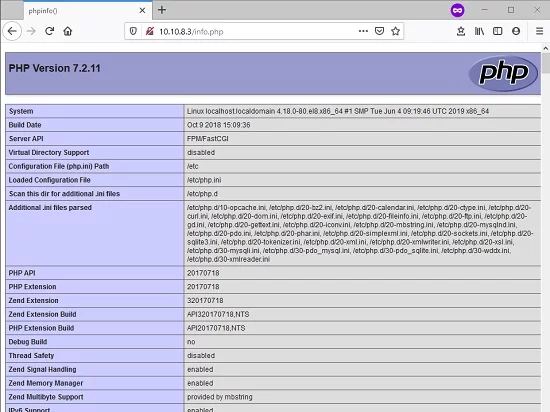
Task: Click the private browsing mask icon
Action: point(457,11)
